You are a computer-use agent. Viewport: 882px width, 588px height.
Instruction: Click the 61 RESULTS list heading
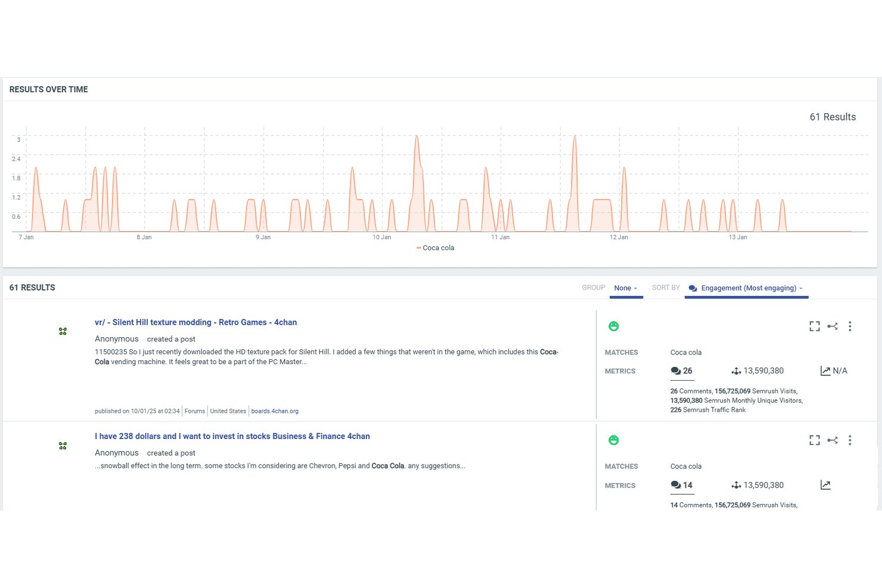tap(32, 288)
